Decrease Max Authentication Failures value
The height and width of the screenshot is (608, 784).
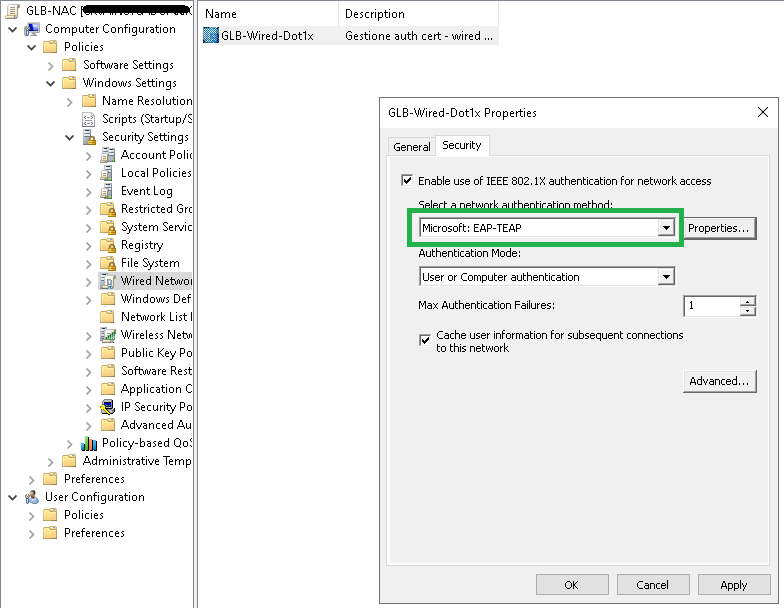pyautogui.click(x=748, y=311)
